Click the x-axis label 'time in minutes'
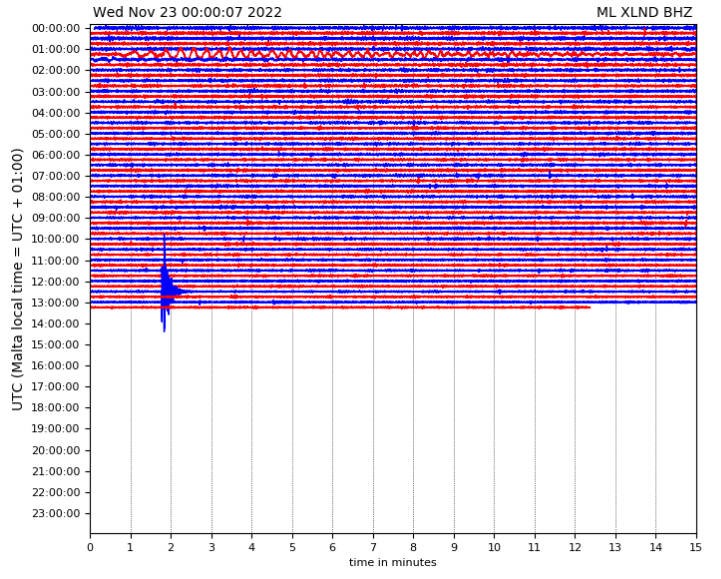Viewport: 721px width, 579px height. [392, 562]
